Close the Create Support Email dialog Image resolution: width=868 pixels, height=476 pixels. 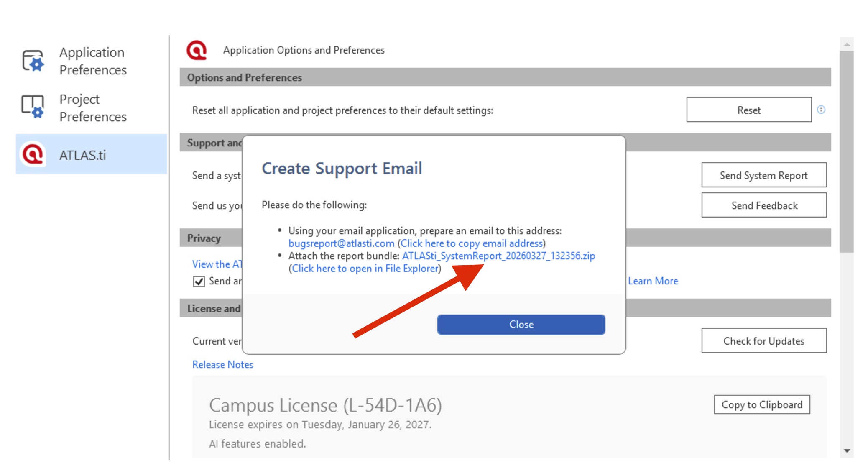pos(521,325)
